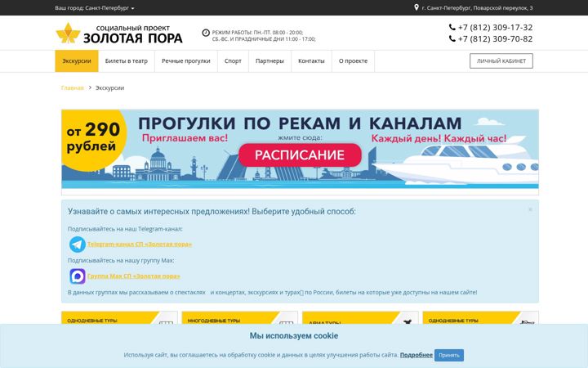
Task: Open the Экскурсии menu item
Action: coord(77,61)
